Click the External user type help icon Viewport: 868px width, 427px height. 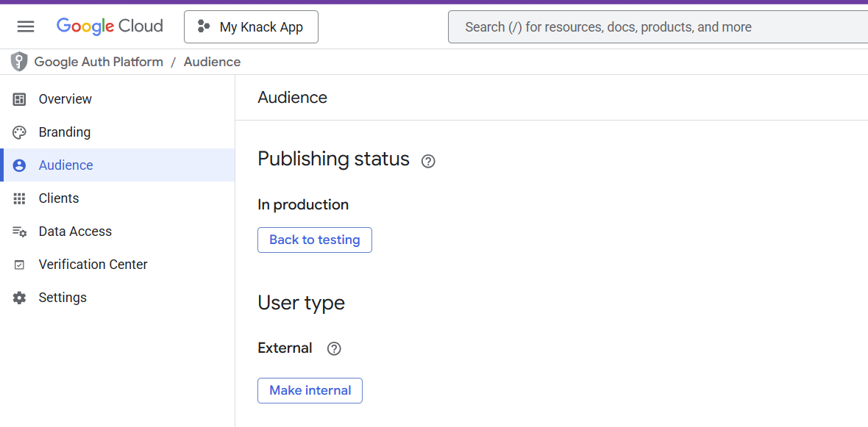[x=334, y=349]
